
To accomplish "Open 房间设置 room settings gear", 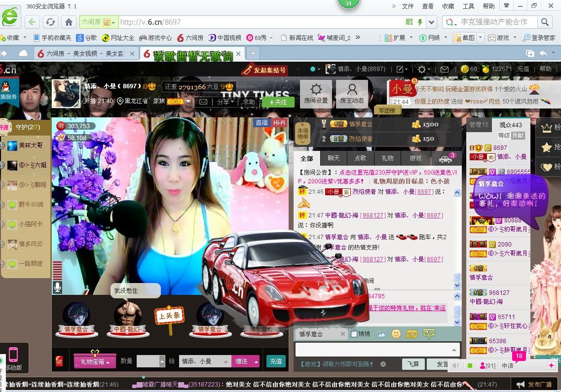I will [316, 94].
